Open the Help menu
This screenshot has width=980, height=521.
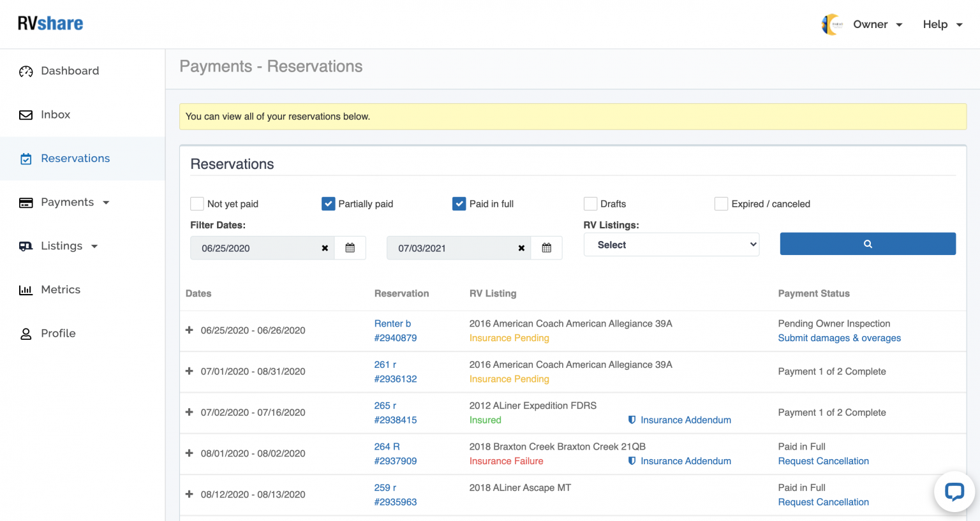942,24
